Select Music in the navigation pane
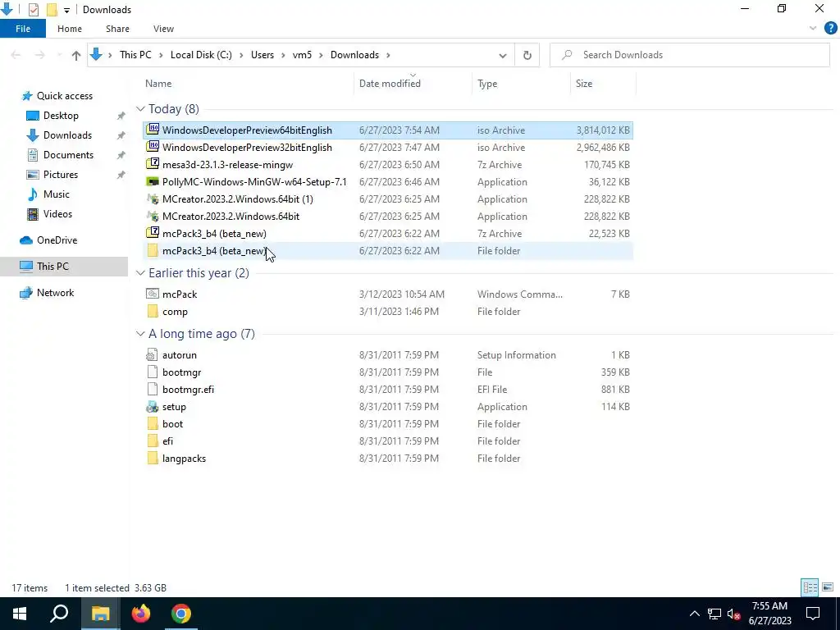This screenshot has width=840, height=630. click(57, 194)
